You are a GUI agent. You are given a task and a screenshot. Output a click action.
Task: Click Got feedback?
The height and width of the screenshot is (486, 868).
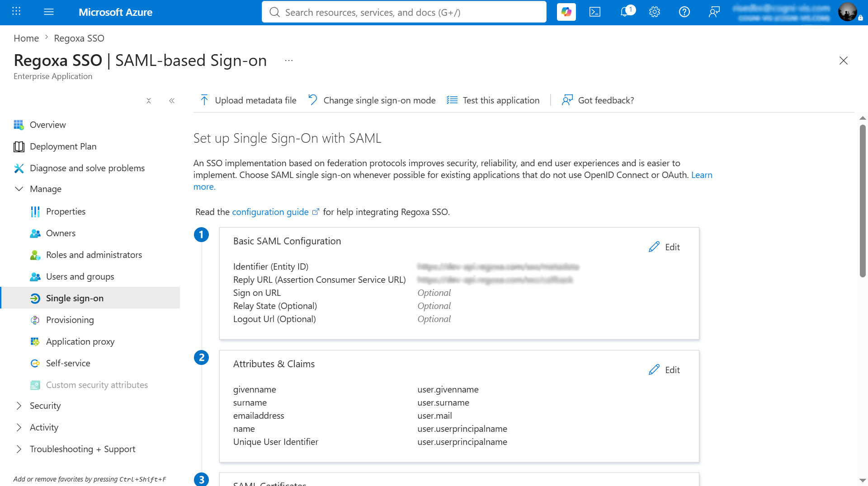tap(598, 100)
